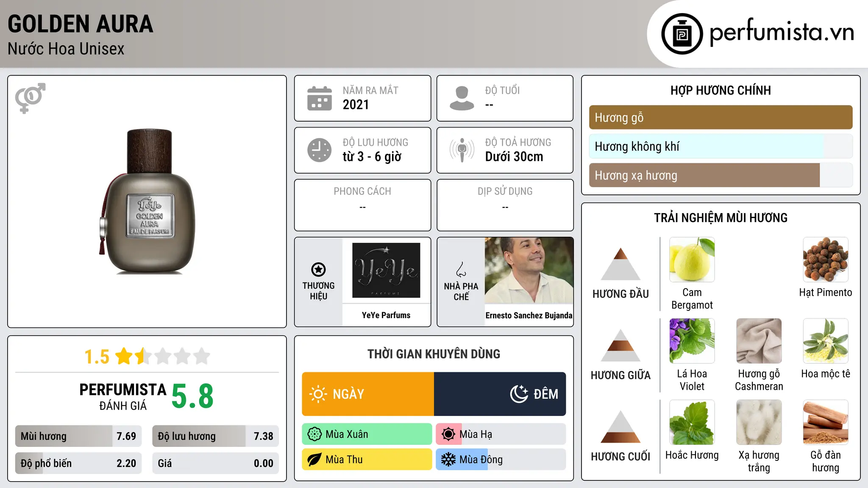Click the pyramid icon above Hương giữa
Viewport: 868px width, 488px height.
(620, 345)
